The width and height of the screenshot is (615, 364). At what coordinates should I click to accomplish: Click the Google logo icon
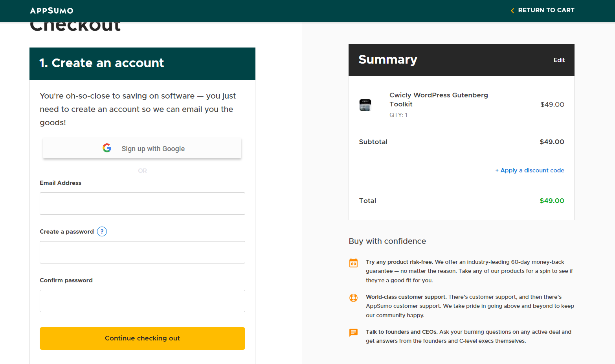107,148
